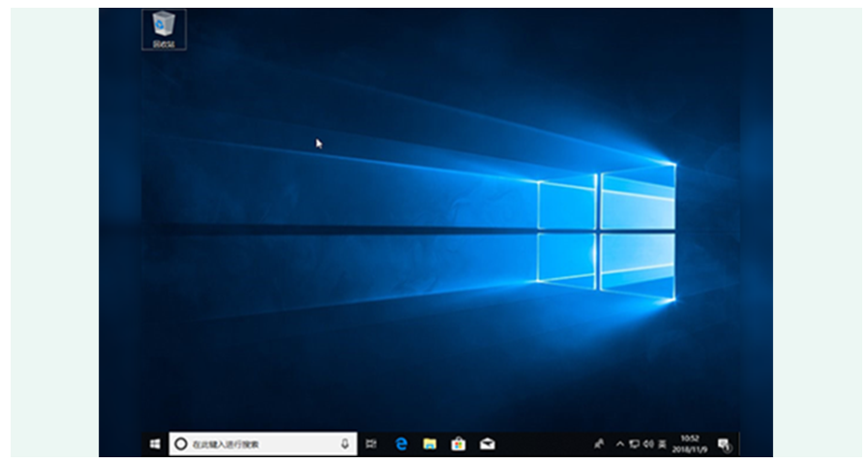Open Microsoft Store from taskbar
This screenshot has width=868, height=464.
pyautogui.click(x=459, y=444)
